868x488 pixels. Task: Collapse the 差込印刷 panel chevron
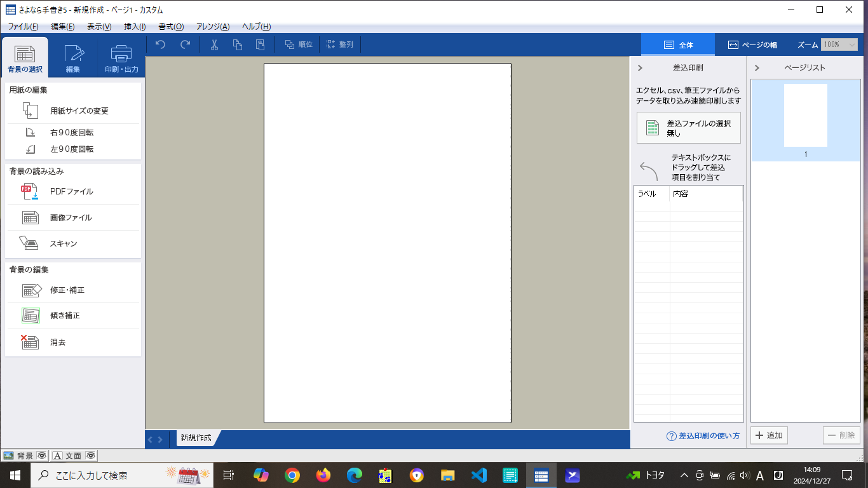coord(640,67)
